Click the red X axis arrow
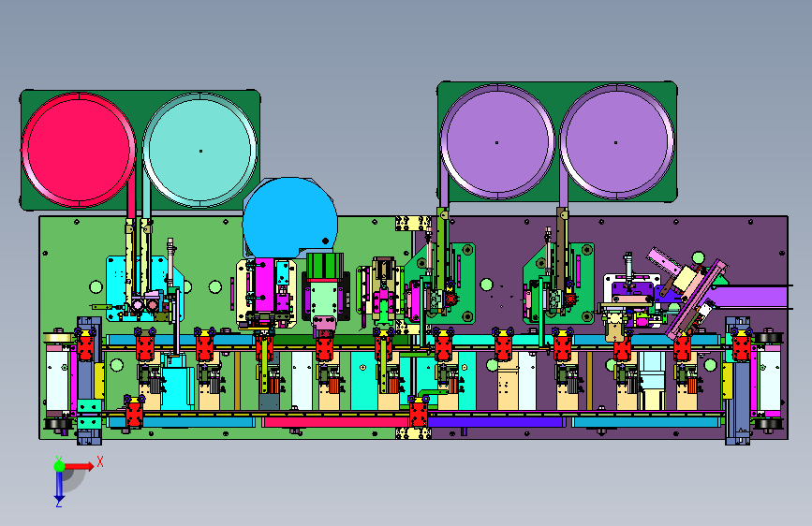This screenshot has width=812, height=526. coord(80,466)
